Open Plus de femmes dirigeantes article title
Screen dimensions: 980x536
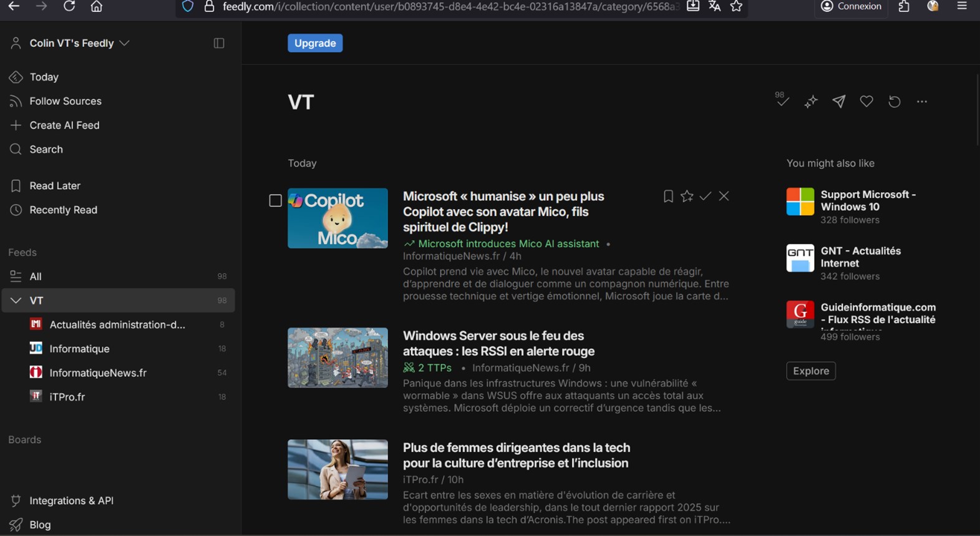[x=517, y=456]
